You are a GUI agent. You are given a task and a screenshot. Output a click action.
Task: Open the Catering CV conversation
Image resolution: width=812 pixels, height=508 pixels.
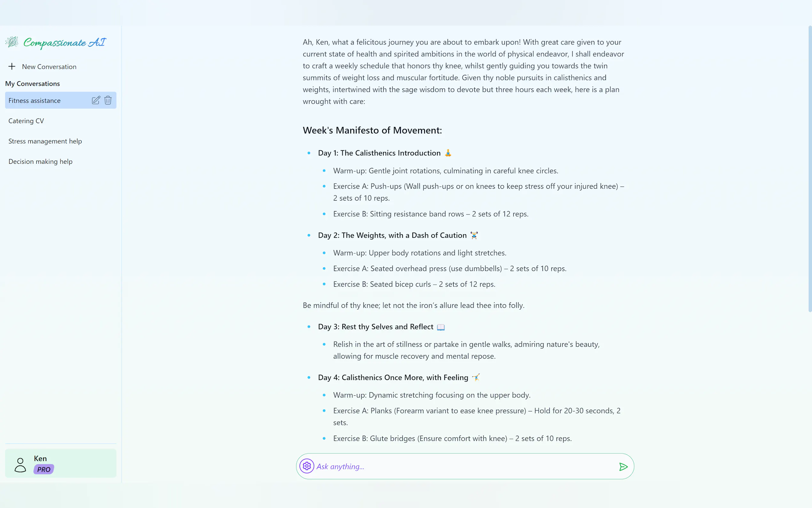click(26, 121)
